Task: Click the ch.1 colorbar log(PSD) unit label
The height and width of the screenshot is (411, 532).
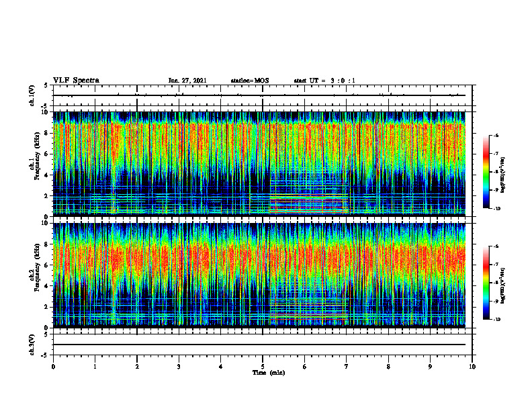Action: 503,175
